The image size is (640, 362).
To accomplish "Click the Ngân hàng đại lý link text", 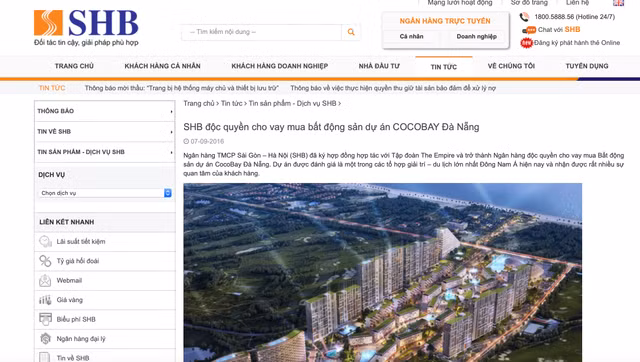I will (81, 339).
